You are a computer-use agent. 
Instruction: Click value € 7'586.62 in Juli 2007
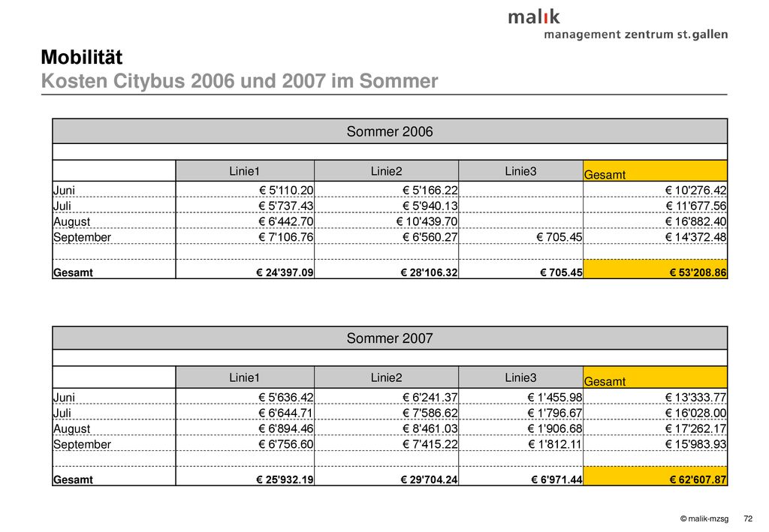430,413
